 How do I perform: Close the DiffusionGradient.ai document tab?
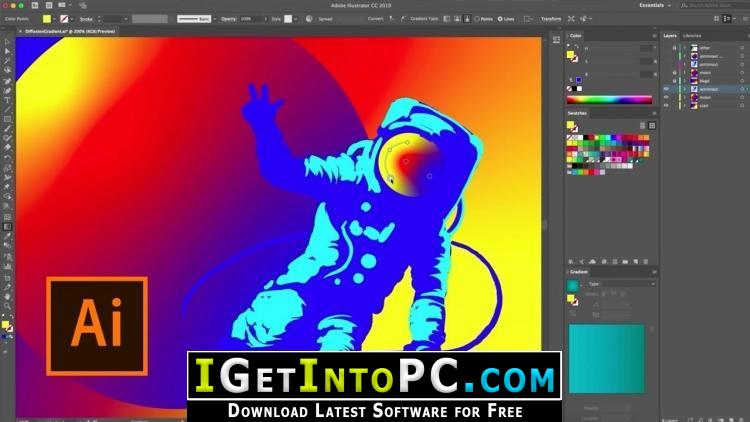click(x=20, y=31)
